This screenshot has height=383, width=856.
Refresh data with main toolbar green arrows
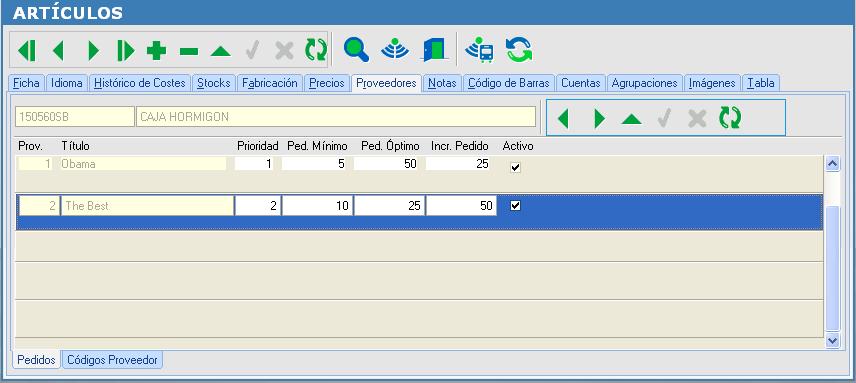tap(316, 50)
